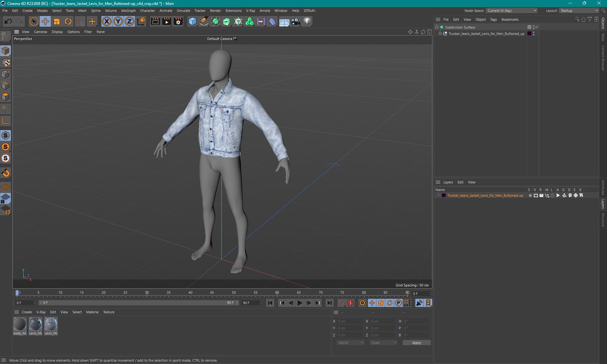Open the Scale mode dropdown

[x=383, y=343]
